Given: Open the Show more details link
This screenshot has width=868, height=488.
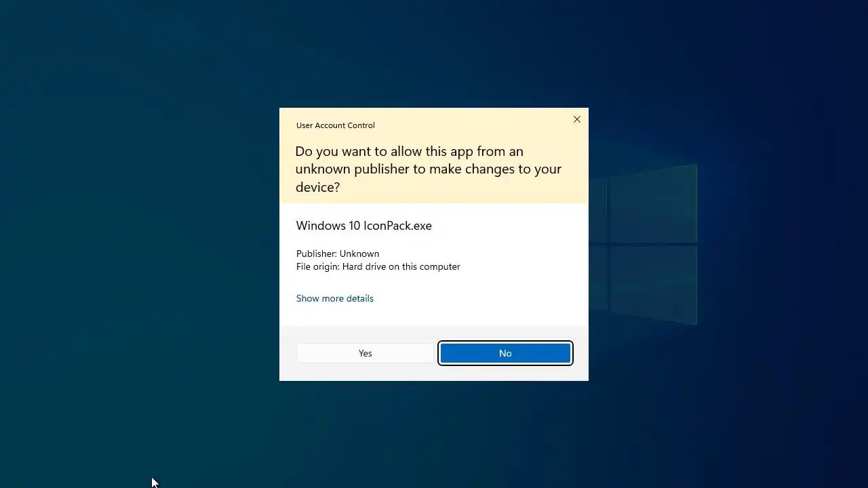Looking at the screenshot, I should tap(335, 298).
